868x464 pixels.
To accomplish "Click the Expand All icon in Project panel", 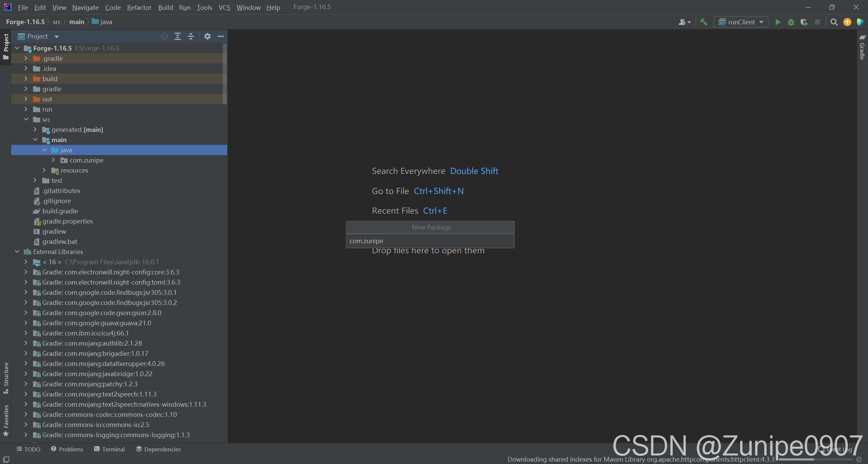I will [x=178, y=36].
